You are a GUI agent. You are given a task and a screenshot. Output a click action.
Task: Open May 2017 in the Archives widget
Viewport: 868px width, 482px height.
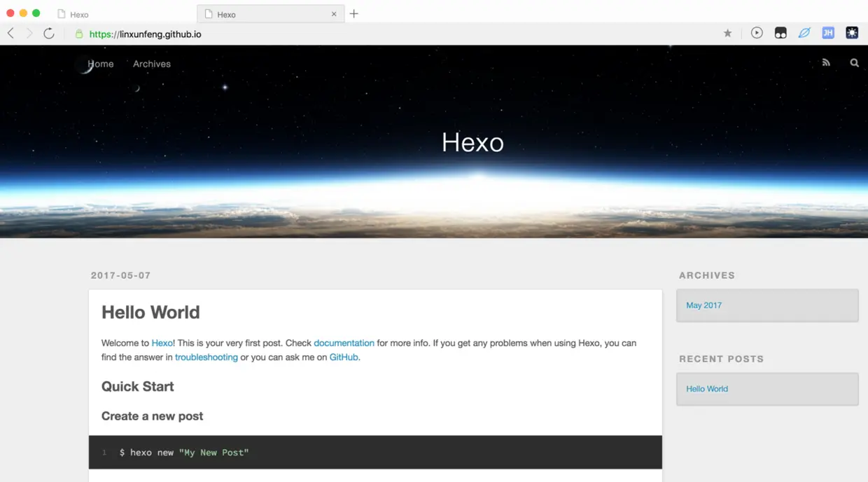703,305
